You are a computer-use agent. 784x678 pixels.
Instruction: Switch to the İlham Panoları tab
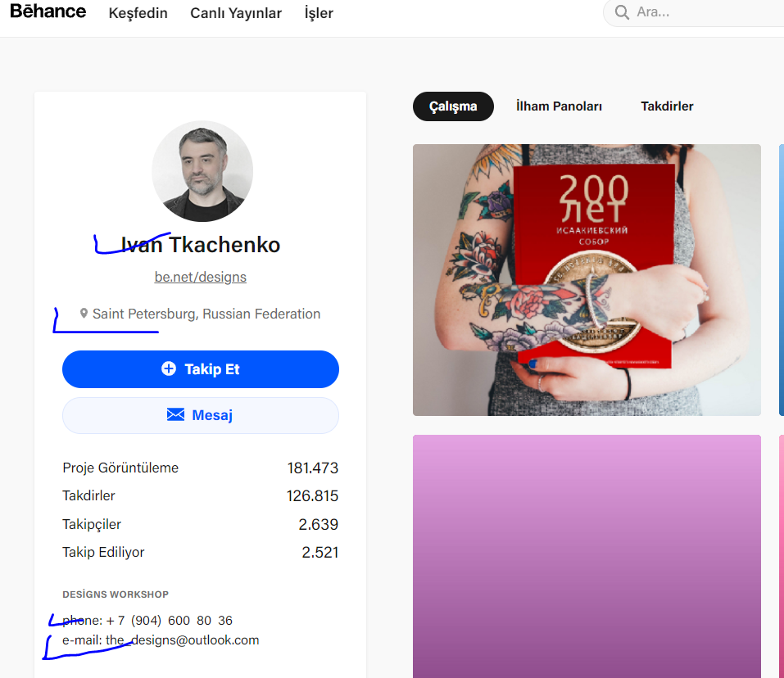(559, 106)
